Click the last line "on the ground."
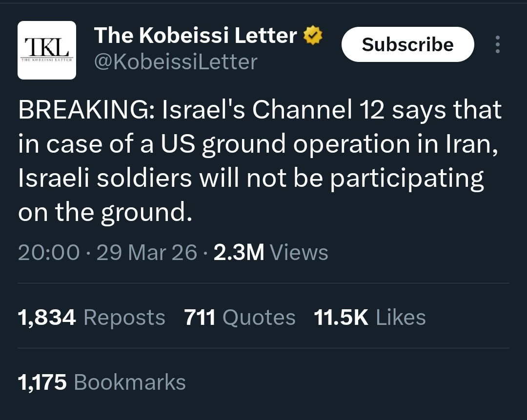Screen dimensions: 527x420 pos(104,213)
